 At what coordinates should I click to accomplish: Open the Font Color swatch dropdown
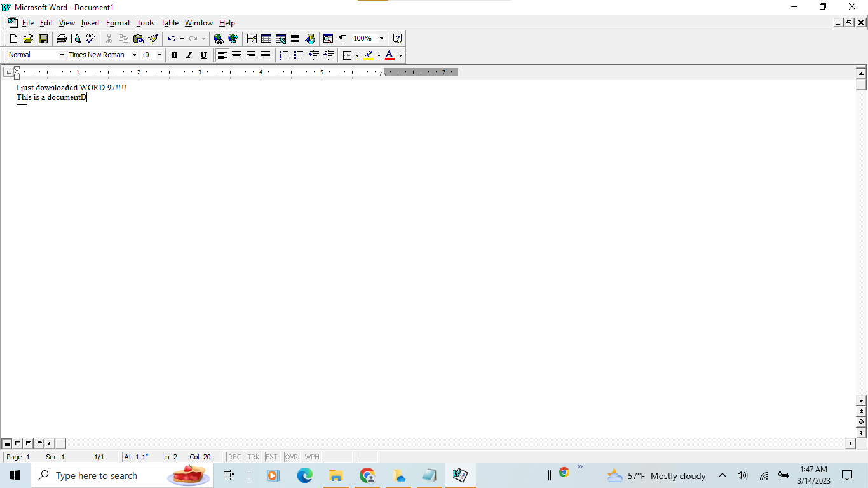click(400, 55)
